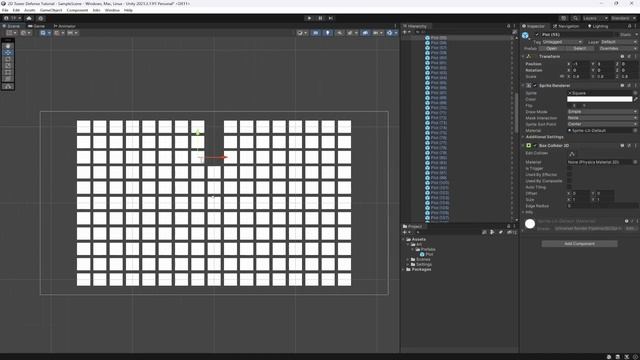Select the Scale tool in scene tools
The height and width of the screenshot is (360, 640).
tap(8, 66)
